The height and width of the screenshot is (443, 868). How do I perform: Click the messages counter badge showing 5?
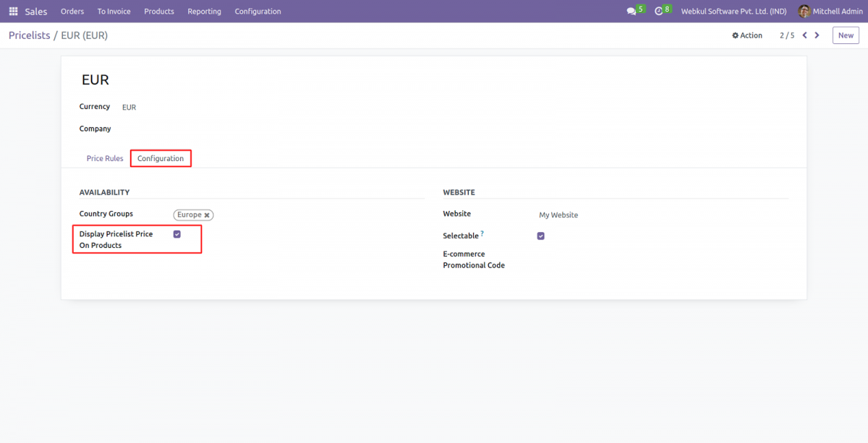tap(639, 7)
